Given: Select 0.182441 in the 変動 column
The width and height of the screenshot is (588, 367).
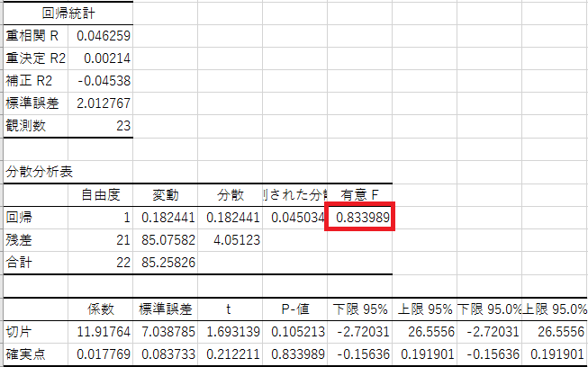Looking at the screenshot, I should (166, 218).
